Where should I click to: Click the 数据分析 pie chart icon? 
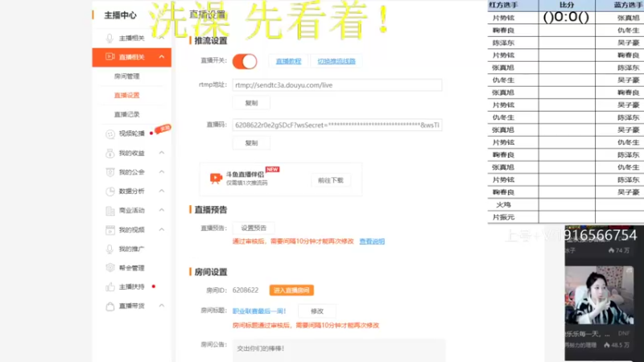[x=110, y=191]
